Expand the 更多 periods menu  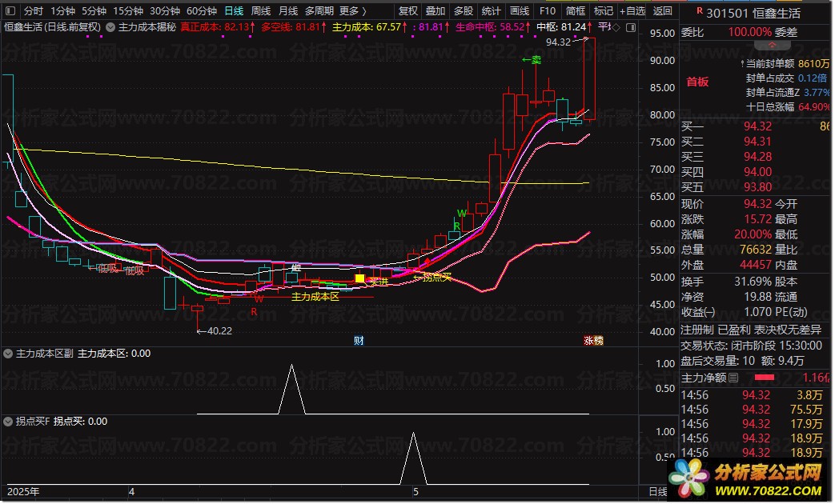(x=352, y=10)
